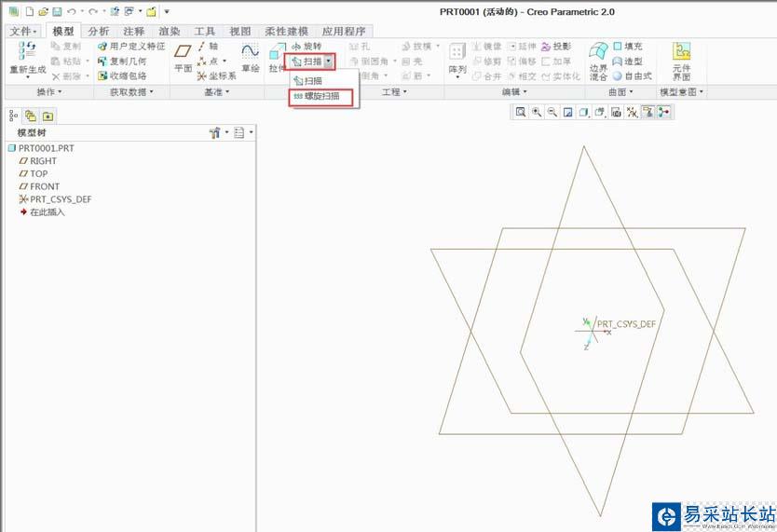The image size is (777, 532).
Task: Select the 旋转 (Revolve) tool
Action: [x=307, y=46]
